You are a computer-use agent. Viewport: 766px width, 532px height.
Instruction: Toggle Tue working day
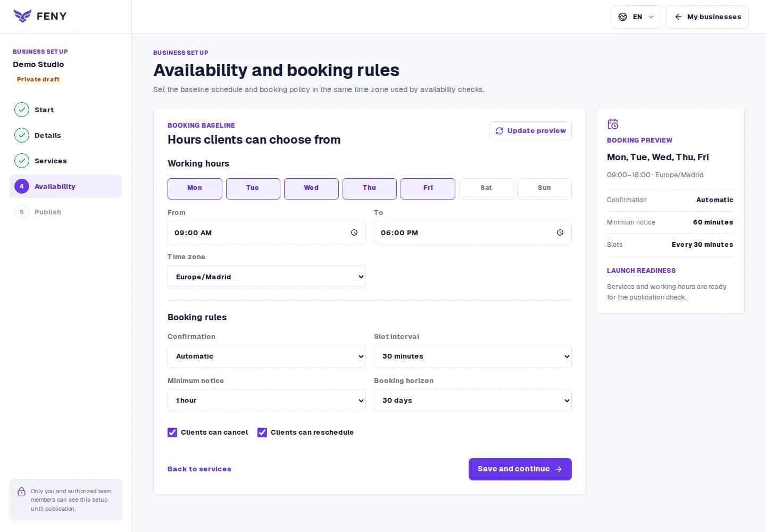253,188
